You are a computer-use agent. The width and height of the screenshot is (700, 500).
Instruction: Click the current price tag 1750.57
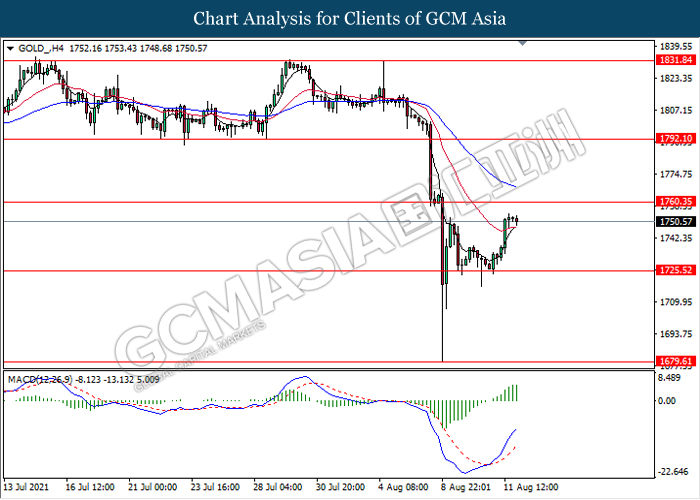(676, 221)
